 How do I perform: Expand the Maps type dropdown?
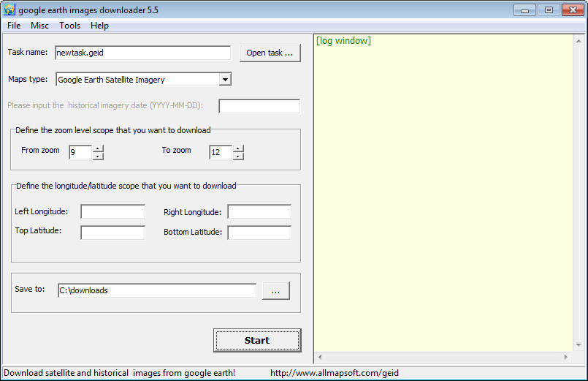pyautogui.click(x=225, y=80)
